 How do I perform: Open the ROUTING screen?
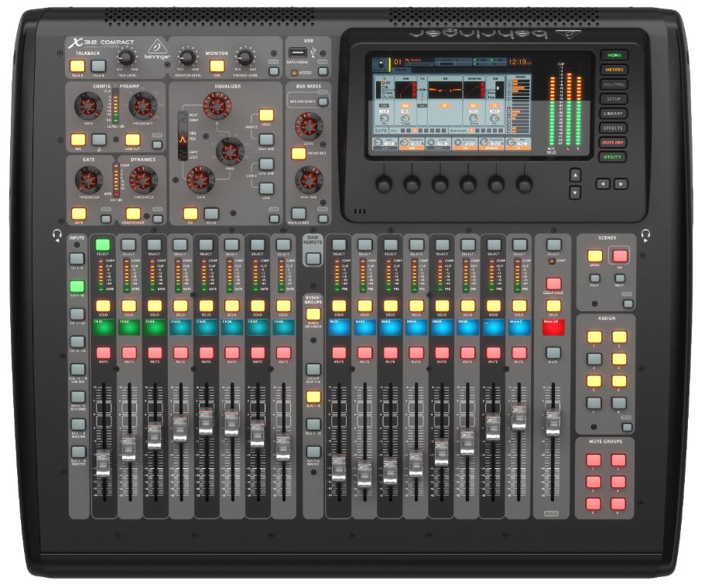[x=614, y=84]
